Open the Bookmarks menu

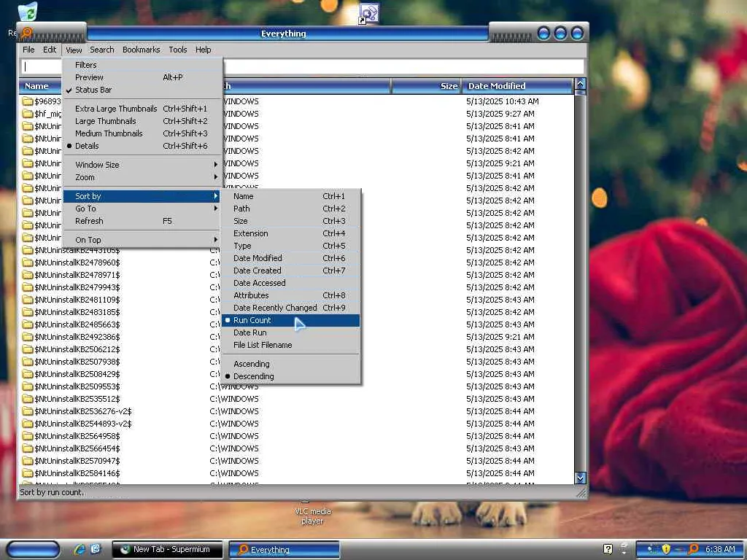[141, 50]
